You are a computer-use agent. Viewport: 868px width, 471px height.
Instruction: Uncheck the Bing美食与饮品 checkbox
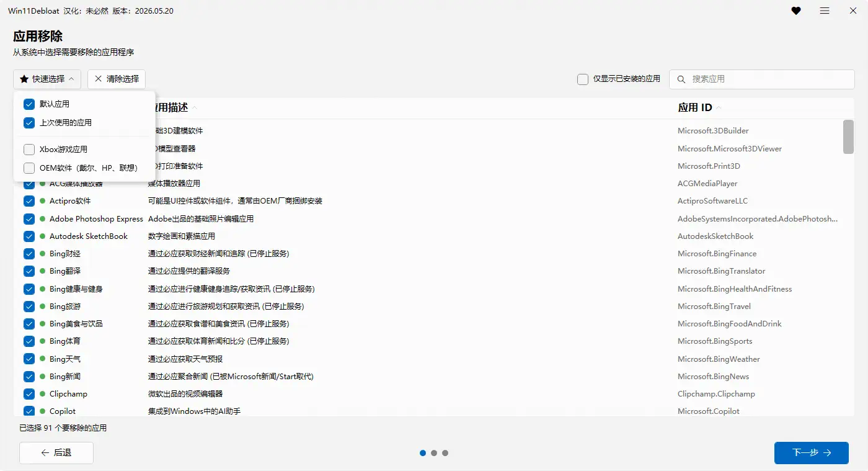[29, 324]
